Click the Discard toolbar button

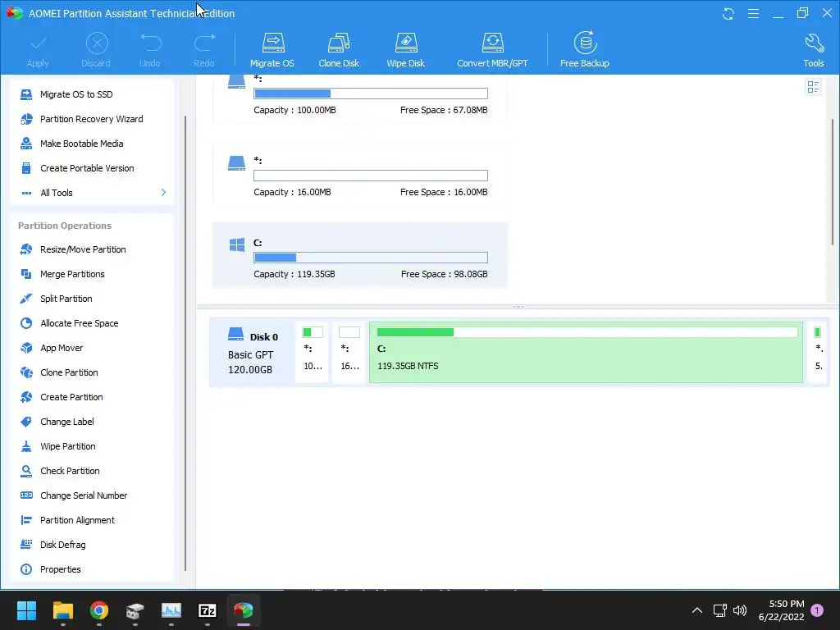(97, 50)
